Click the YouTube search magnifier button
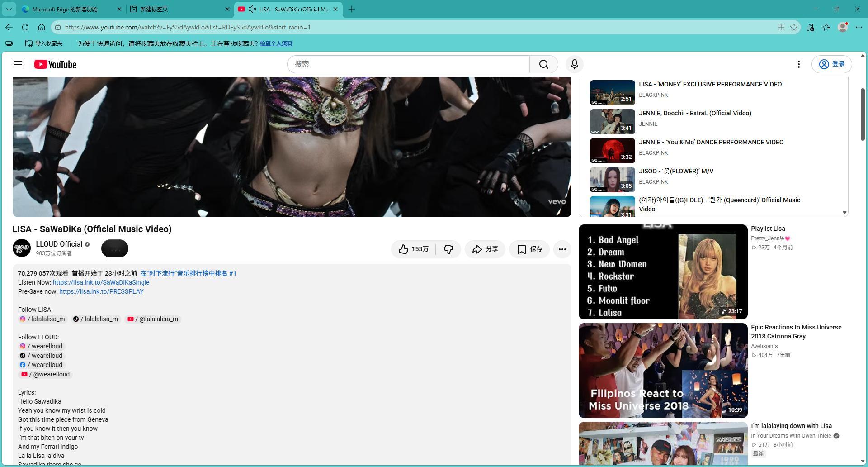Viewport: 868px width, 467px height. (544, 64)
